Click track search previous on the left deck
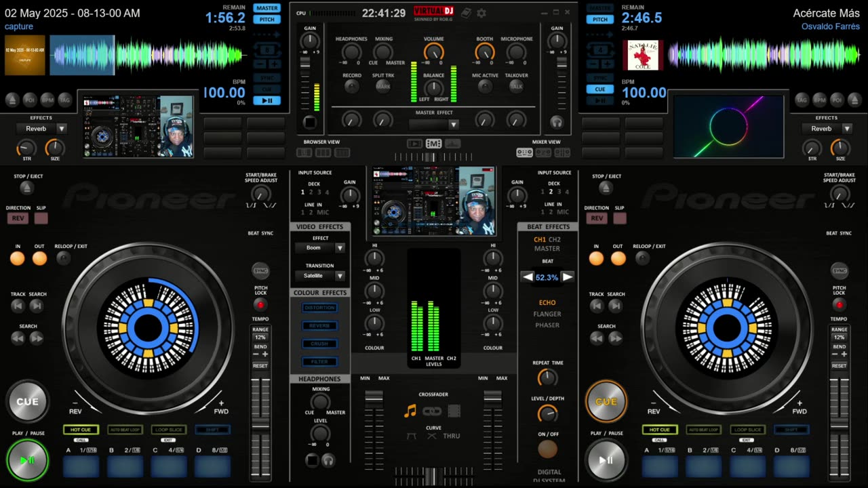Viewport: 868px width, 488px height. 18,306
